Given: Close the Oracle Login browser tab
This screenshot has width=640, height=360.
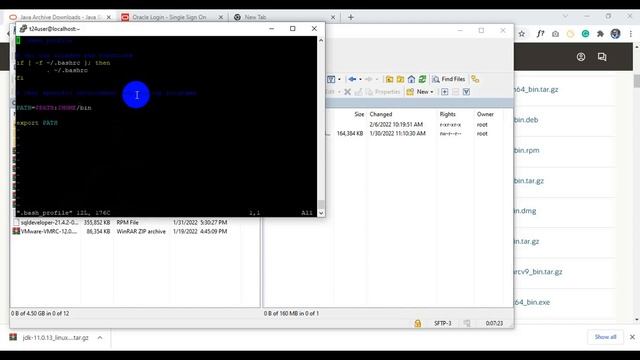Looking at the screenshot, I should [x=220, y=17].
